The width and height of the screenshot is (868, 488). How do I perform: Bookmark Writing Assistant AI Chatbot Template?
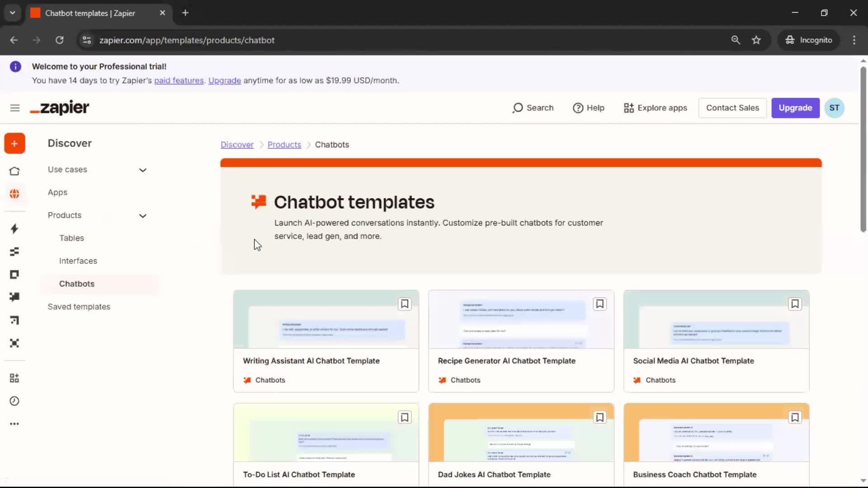[x=405, y=304]
